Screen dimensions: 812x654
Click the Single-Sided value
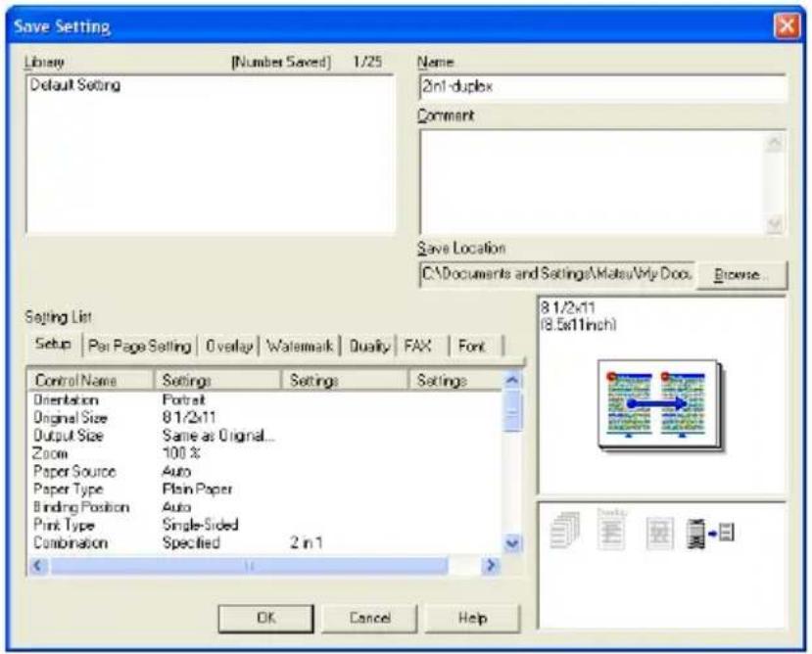[201, 525]
